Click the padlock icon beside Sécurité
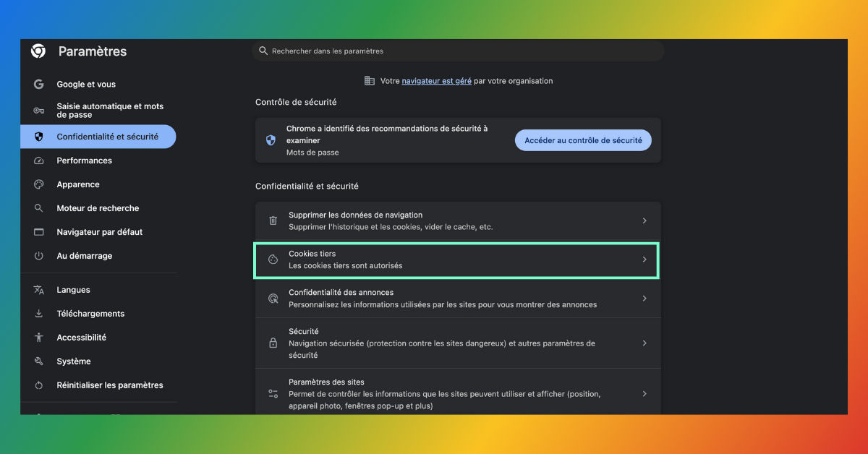Image resolution: width=868 pixels, height=454 pixels. click(273, 343)
